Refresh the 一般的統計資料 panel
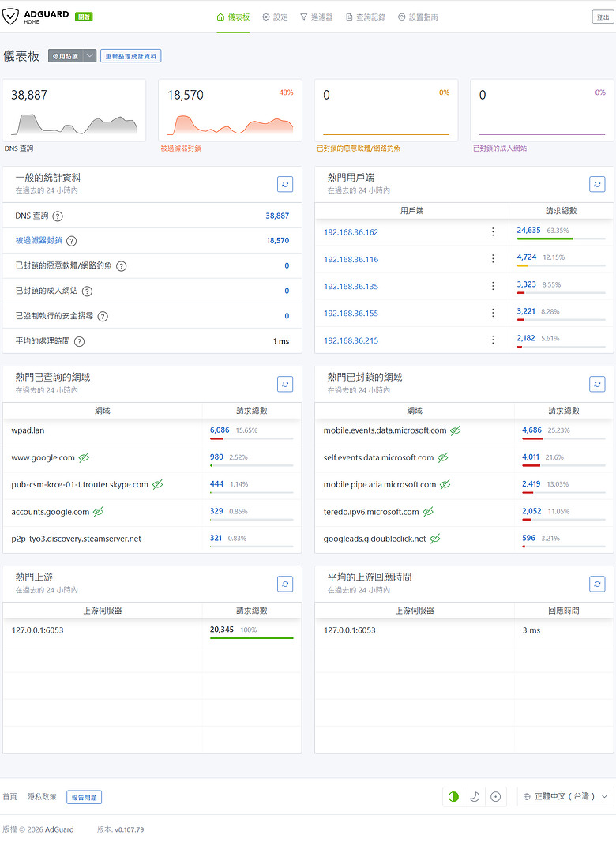Viewport: 616px width, 842px height. coord(285,184)
